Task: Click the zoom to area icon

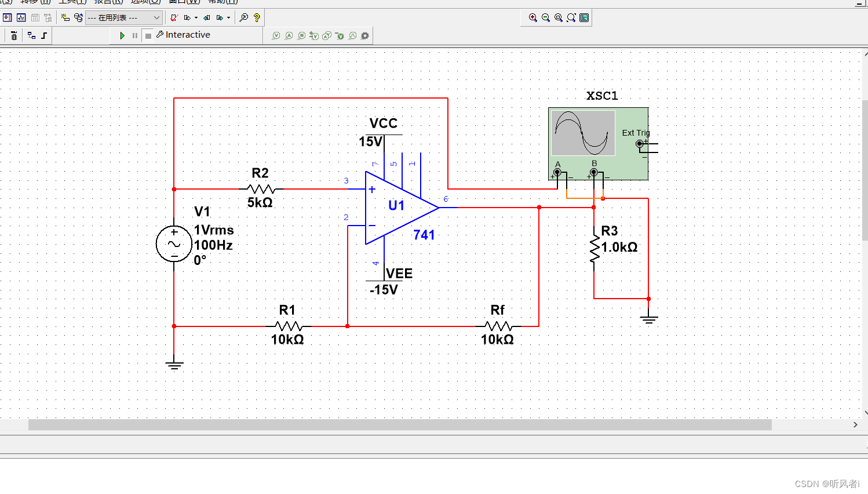Action: [559, 18]
